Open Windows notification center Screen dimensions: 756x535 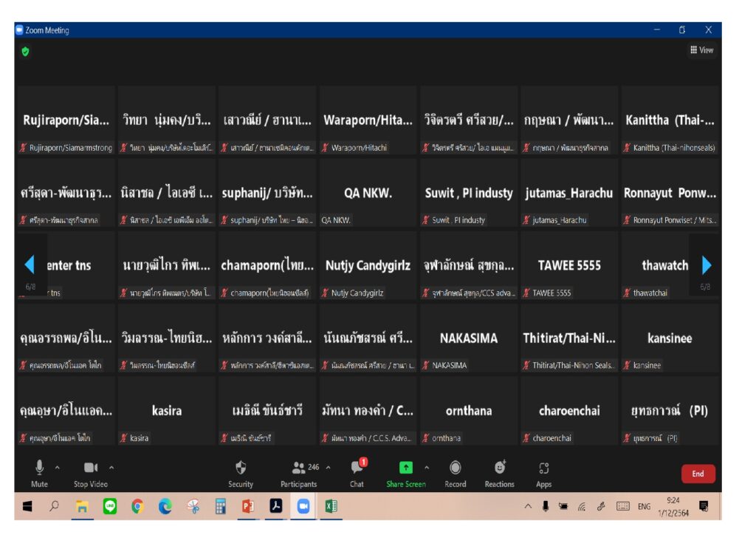(x=704, y=506)
